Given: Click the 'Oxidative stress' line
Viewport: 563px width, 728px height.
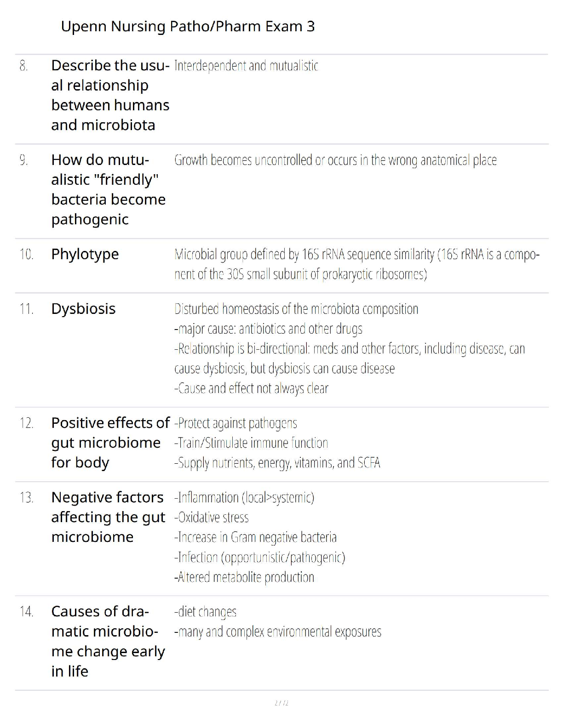Looking at the screenshot, I should click(212, 518).
